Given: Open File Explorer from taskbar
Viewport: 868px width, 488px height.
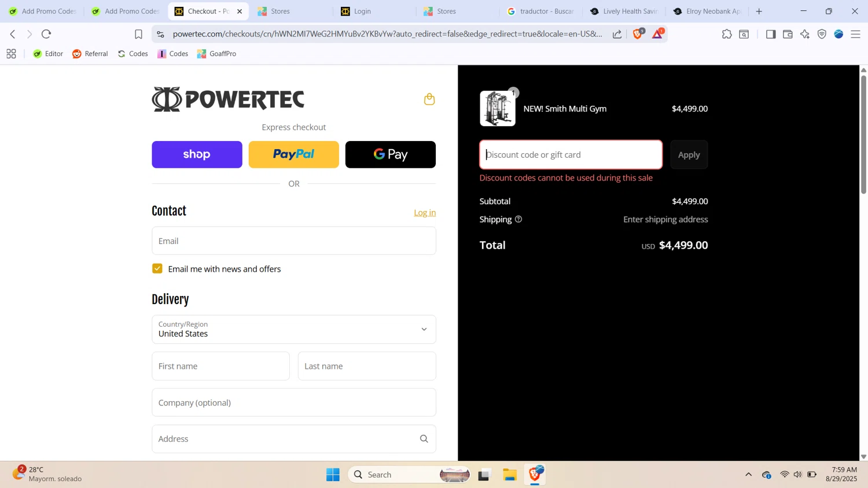Looking at the screenshot, I should (x=509, y=475).
